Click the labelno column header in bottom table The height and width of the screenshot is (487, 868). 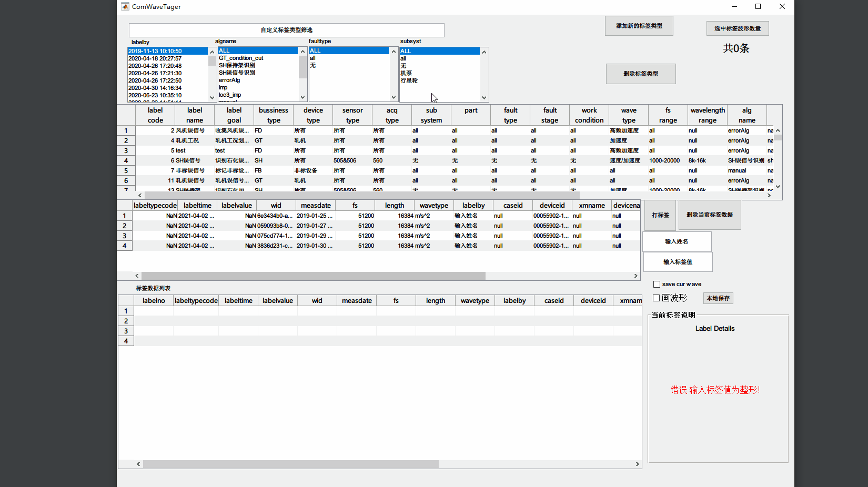pos(154,301)
